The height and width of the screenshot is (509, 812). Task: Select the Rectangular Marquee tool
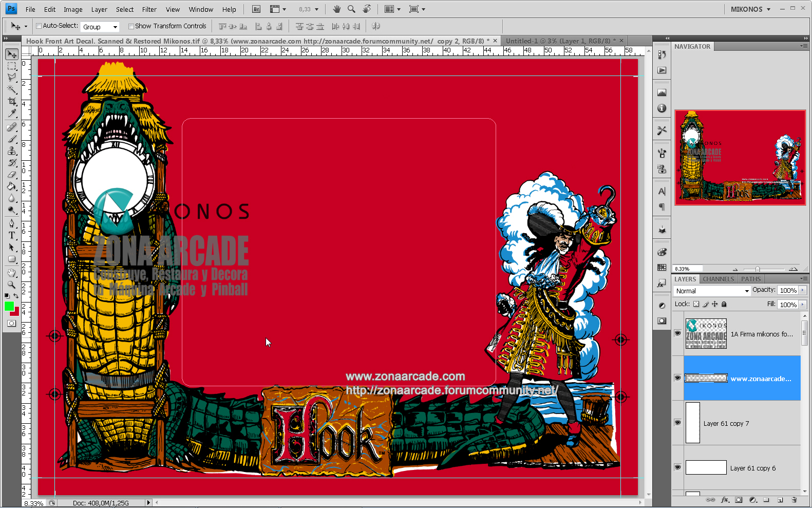coord(12,66)
